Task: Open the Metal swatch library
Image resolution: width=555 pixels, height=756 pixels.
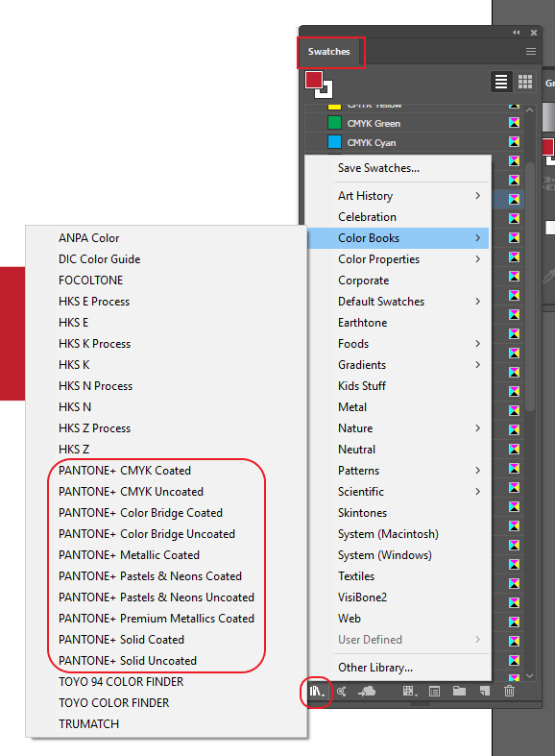Action: (398, 407)
